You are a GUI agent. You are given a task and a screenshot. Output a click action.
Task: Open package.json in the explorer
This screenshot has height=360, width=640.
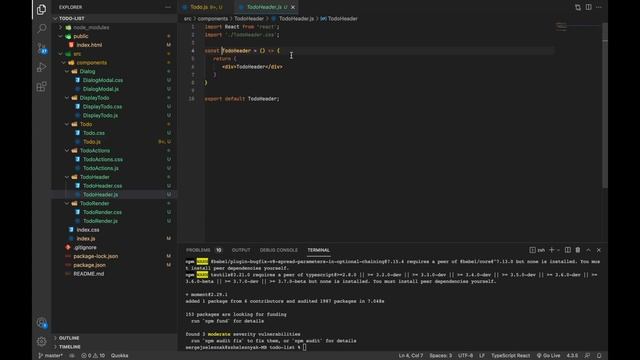coord(89,265)
